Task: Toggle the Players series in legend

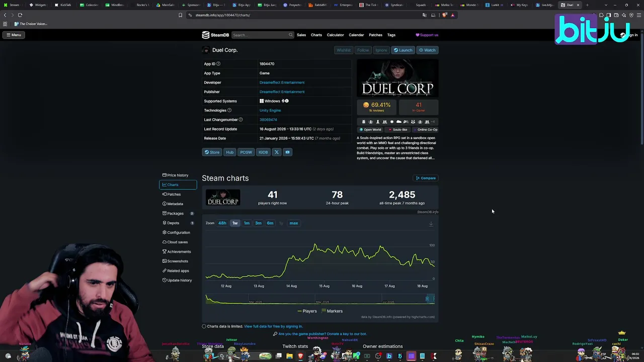Action: pyautogui.click(x=307, y=311)
